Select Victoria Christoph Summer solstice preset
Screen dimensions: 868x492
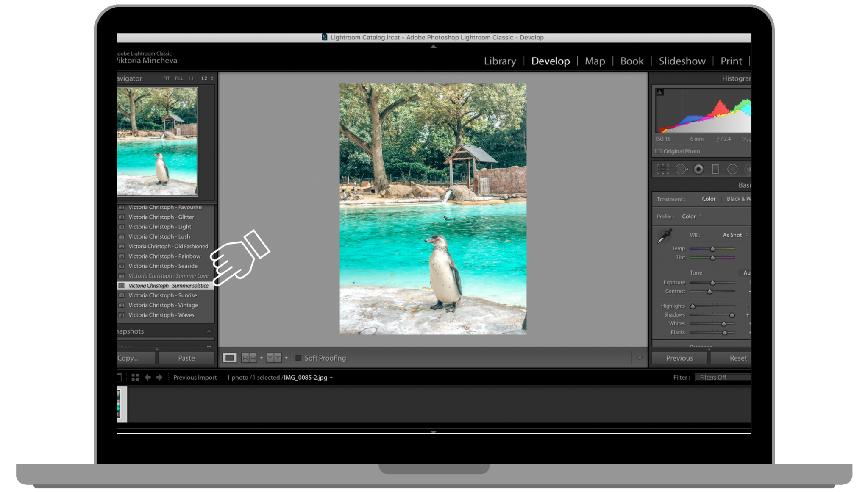tap(167, 285)
